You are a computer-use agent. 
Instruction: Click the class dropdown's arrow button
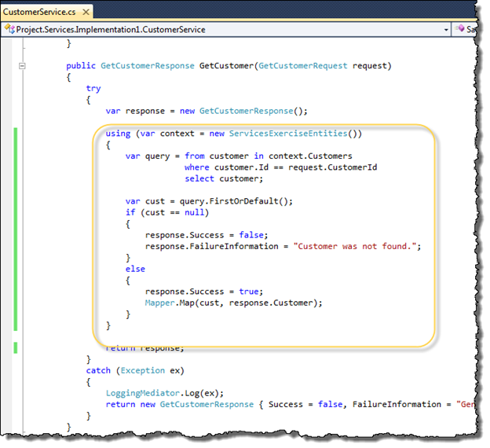(446, 30)
